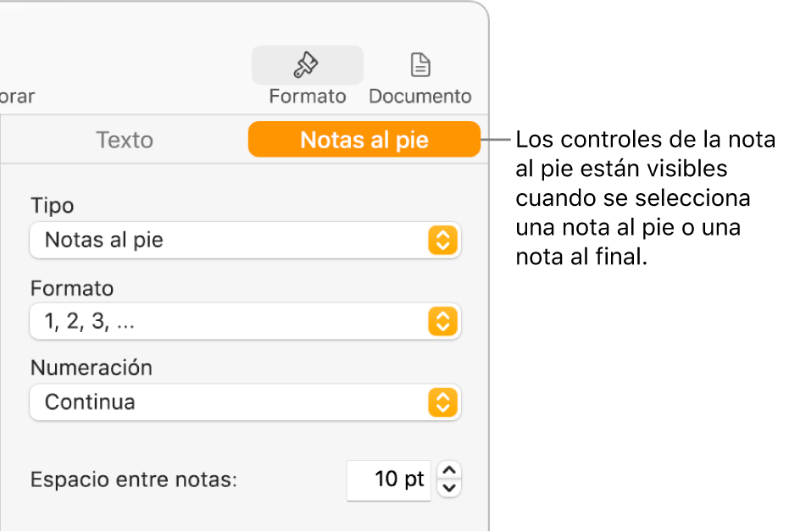Select the document page icon above Documento

(x=420, y=64)
